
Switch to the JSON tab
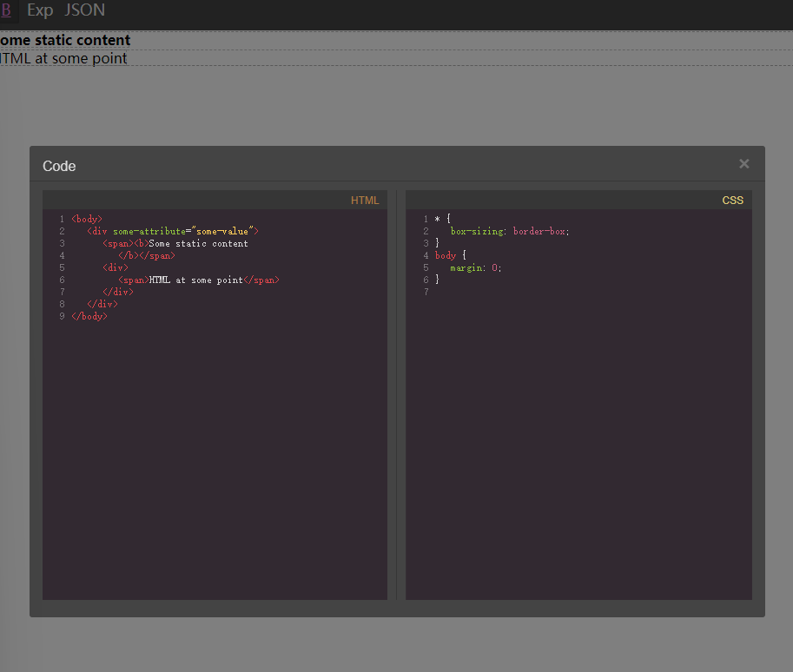84,10
